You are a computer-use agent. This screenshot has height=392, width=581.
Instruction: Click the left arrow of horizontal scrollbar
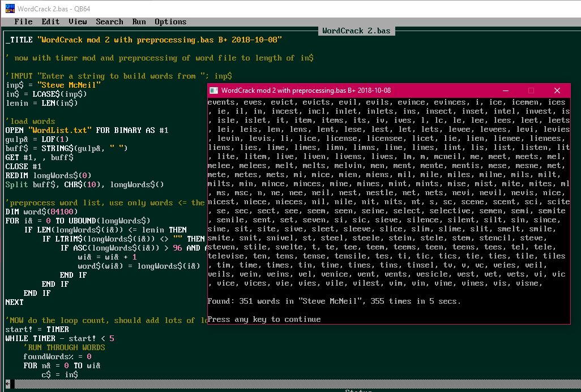click(x=7, y=384)
